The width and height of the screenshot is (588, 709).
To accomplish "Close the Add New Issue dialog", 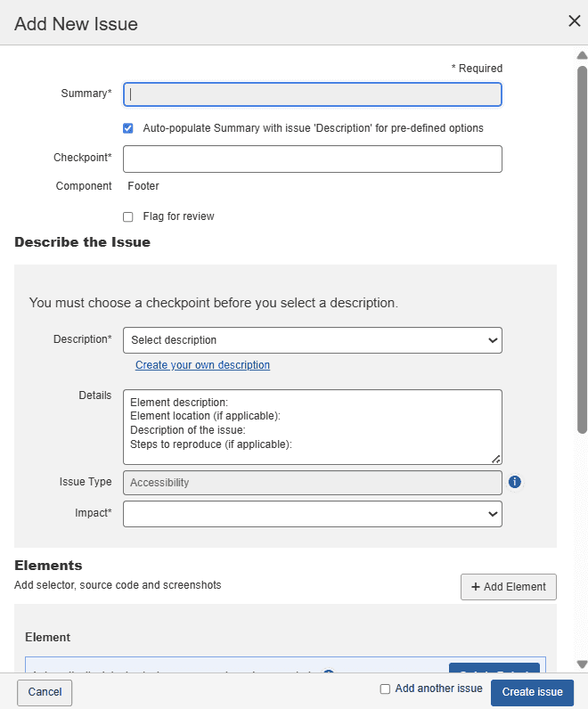I will (x=574, y=21).
